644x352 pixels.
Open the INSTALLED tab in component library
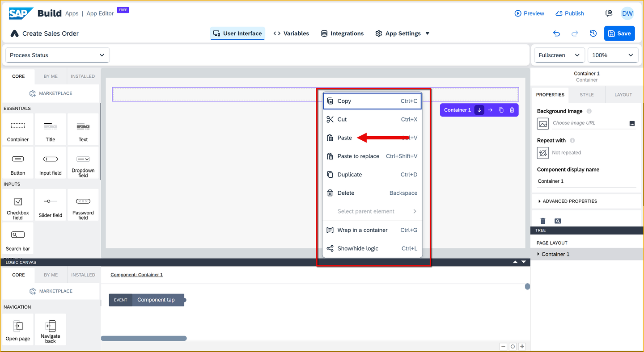click(83, 76)
